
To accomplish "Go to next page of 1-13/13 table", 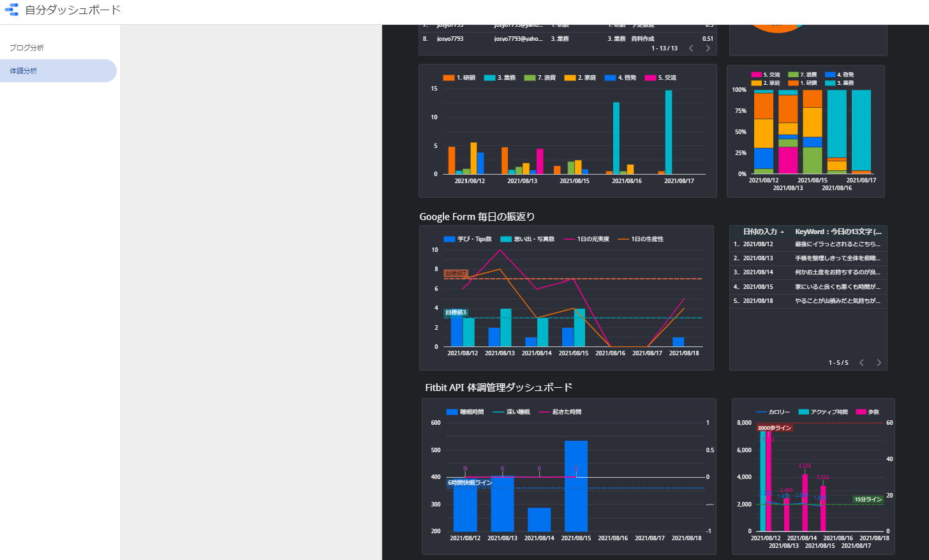I will (x=708, y=48).
